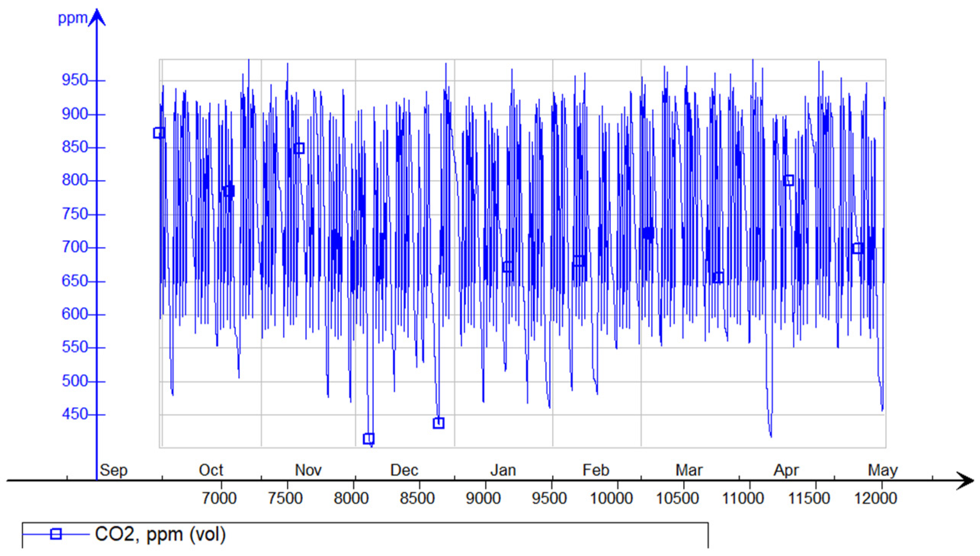This screenshot has width=980, height=556.
Task: Click the Feb month label
Action: [x=596, y=470]
